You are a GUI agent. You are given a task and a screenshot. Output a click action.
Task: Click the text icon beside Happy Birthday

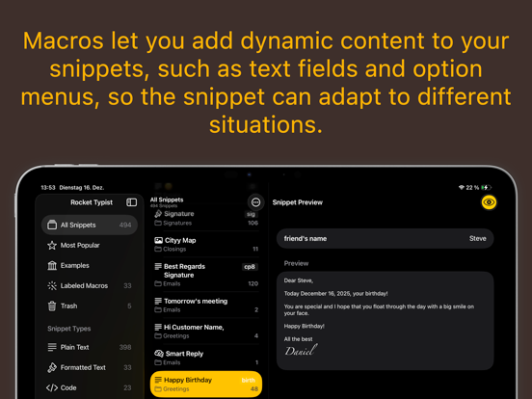[x=158, y=380]
